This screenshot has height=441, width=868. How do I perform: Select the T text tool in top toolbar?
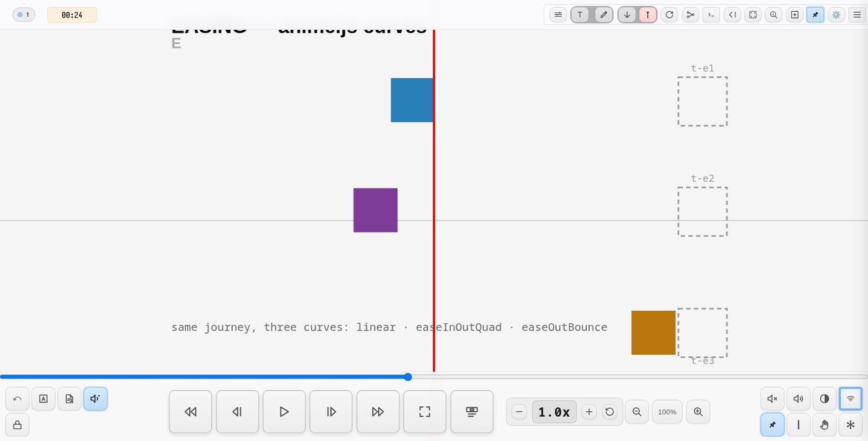(580, 15)
